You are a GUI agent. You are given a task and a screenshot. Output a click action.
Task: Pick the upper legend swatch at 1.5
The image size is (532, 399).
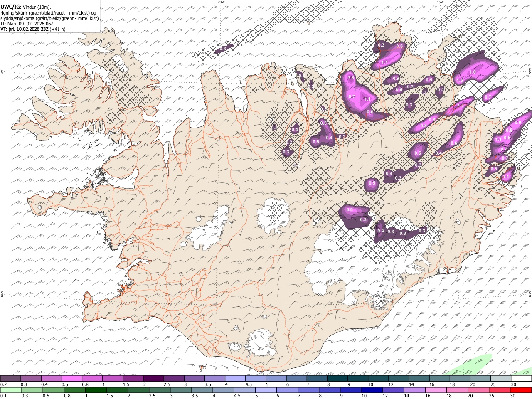pos(133,378)
